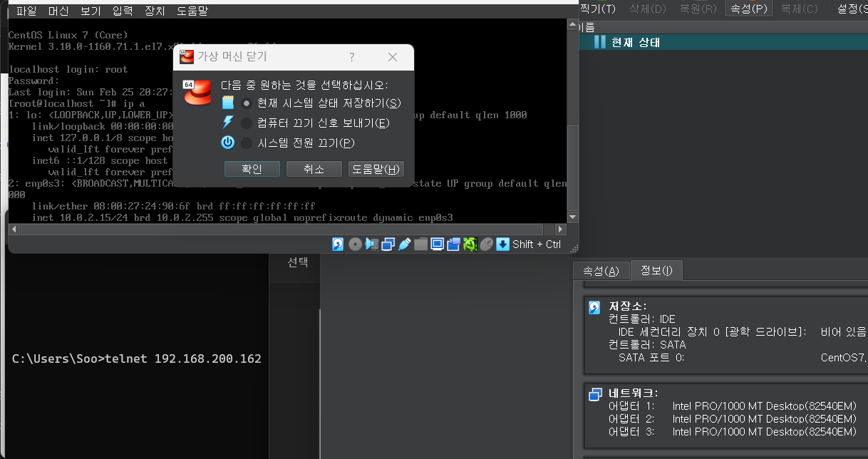Click the 컨트롤러: SATA line
Viewport: 868px width, 459px height.
[x=646, y=345]
